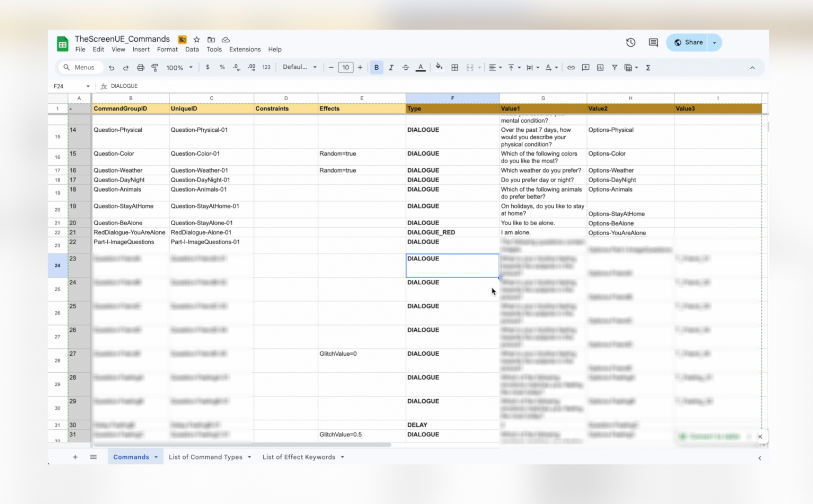Toggle bold formatting button

tap(376, 68)
